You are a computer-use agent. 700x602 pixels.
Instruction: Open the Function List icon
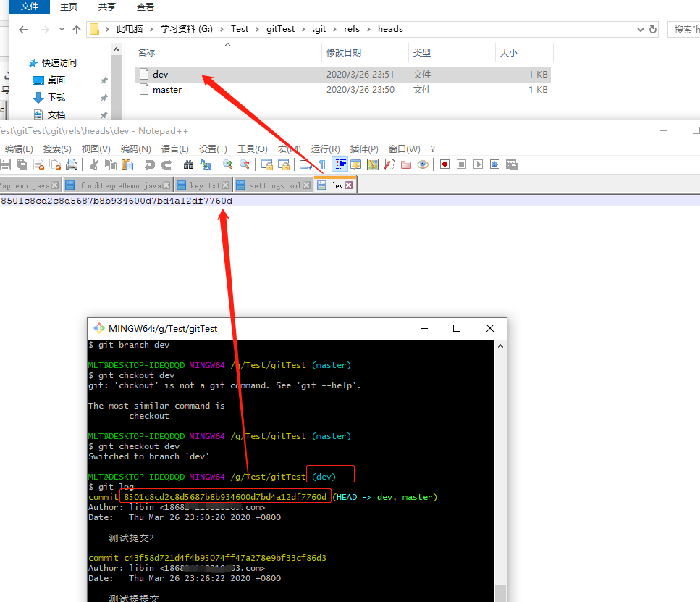(389, 164)
